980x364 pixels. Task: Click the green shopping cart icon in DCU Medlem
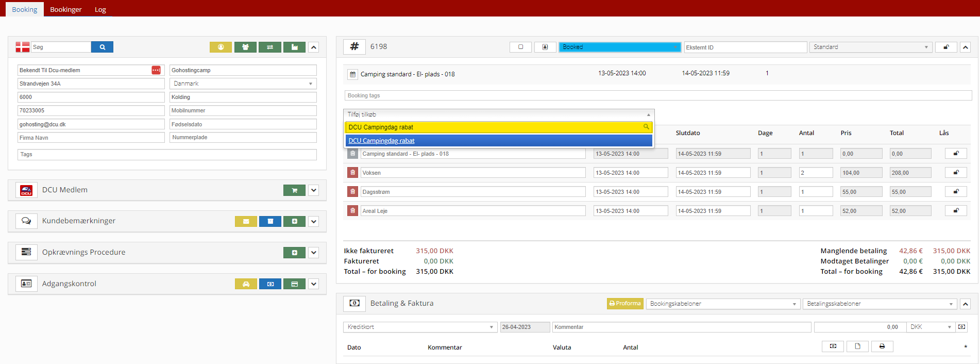click(294, 190)
